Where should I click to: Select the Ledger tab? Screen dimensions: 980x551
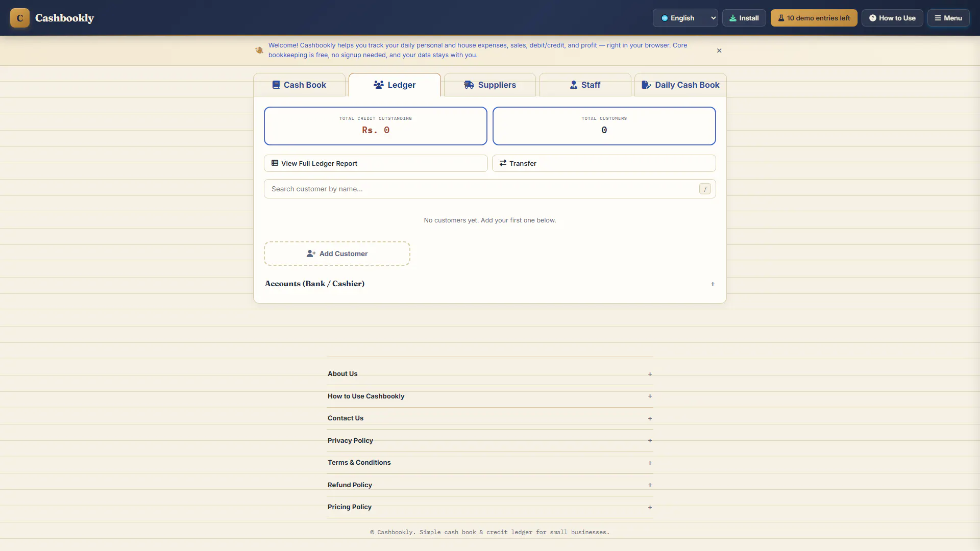pos(395,85)
